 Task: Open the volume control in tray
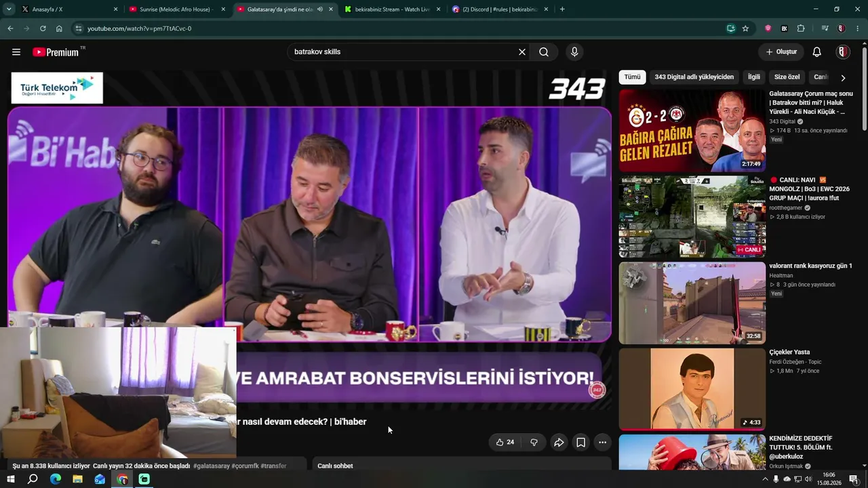[x=808, y=479]
